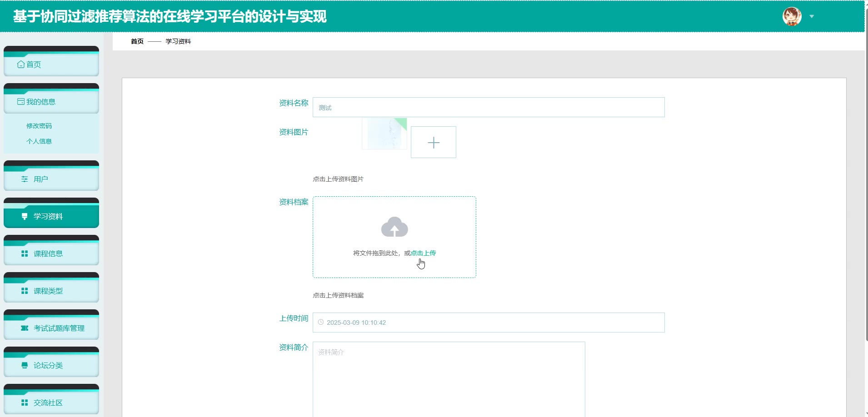868x417 pixels.
Task: Click the 资料名称 field label
Action: [294, 103]
